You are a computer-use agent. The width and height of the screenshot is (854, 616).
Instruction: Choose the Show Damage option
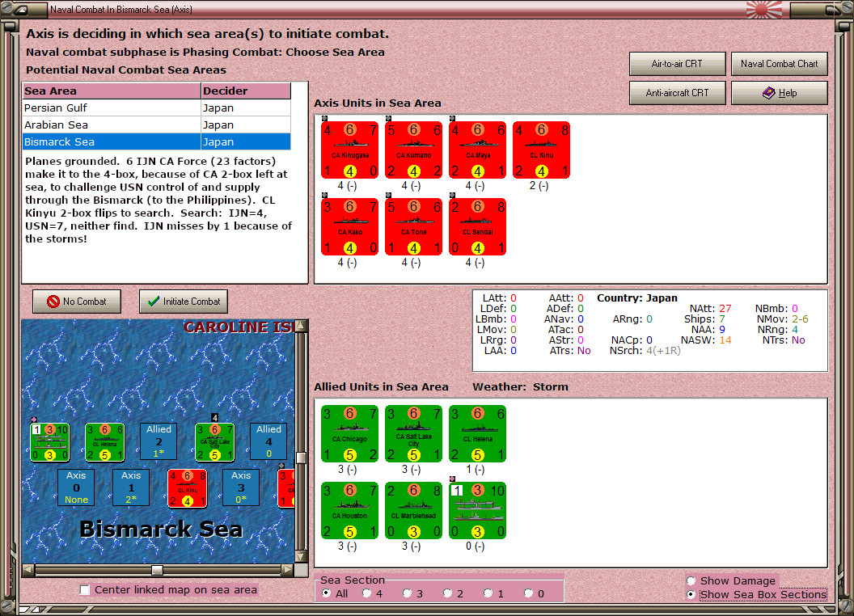[x=691, y=580]
